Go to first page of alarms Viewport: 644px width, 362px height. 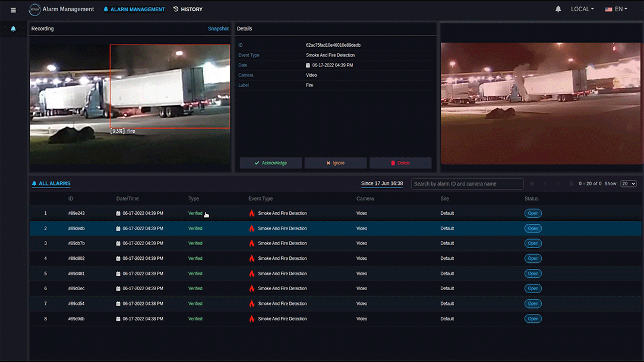coord(532,184)
